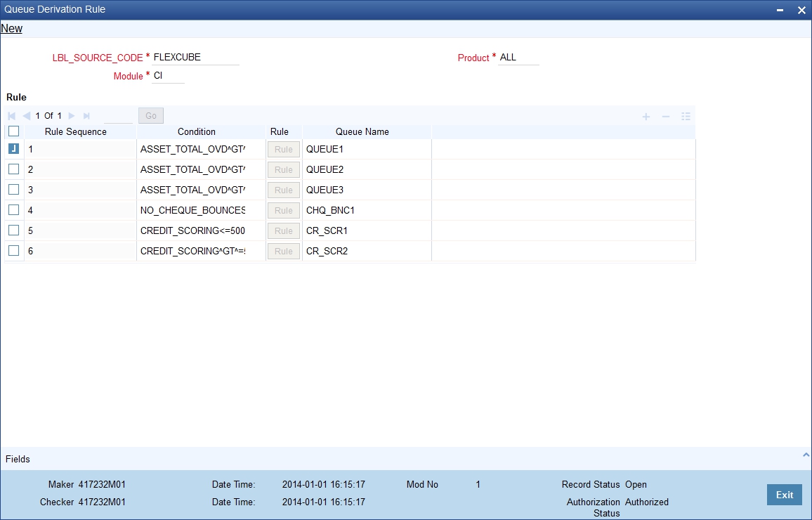Click the Authorization Status value Authorized
Image resolution: width=812 pixels, height=520 pixels.
(x=647, y=502)
